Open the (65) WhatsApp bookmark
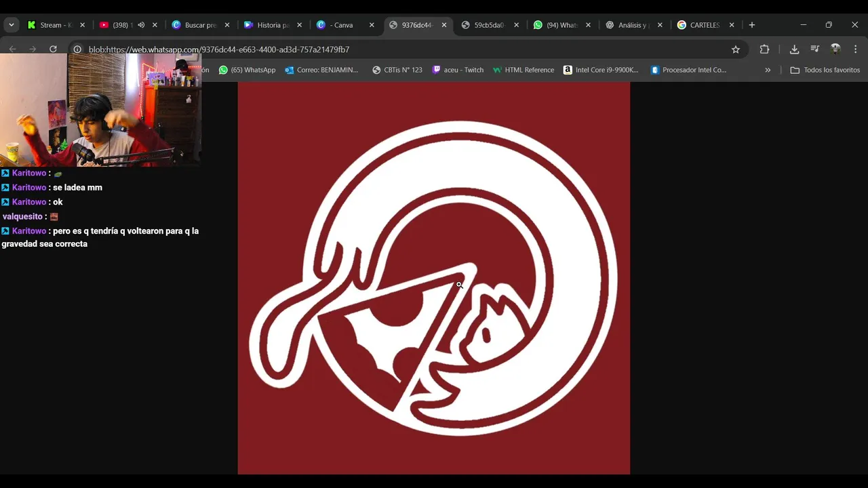 (247, 70)
